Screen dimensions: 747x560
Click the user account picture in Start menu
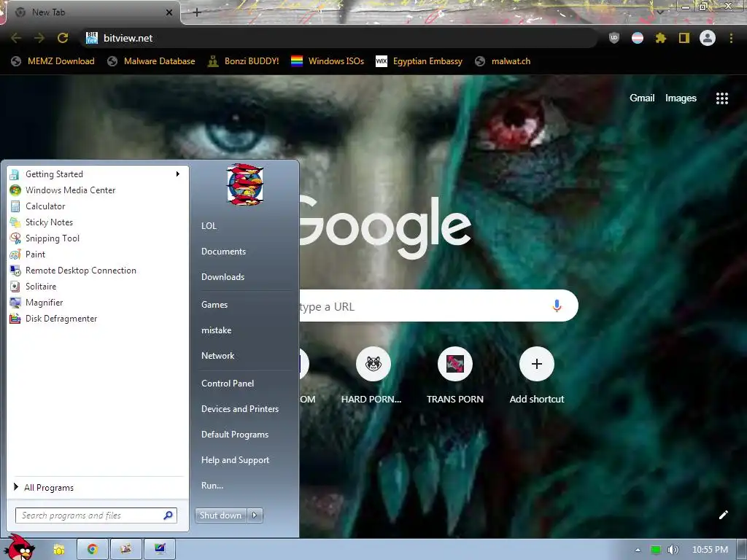pyautogui.click(x=245, y=184)
